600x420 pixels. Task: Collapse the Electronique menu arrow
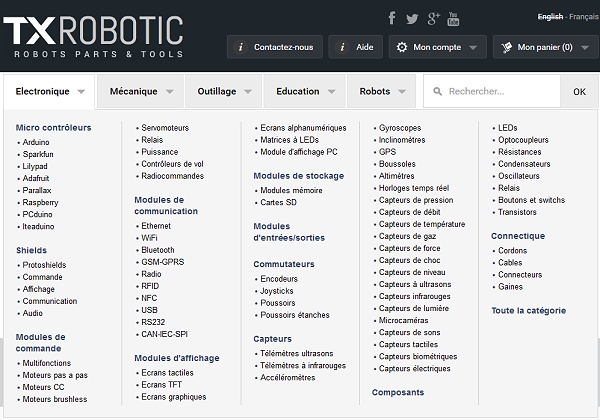[x=81, y=92]
